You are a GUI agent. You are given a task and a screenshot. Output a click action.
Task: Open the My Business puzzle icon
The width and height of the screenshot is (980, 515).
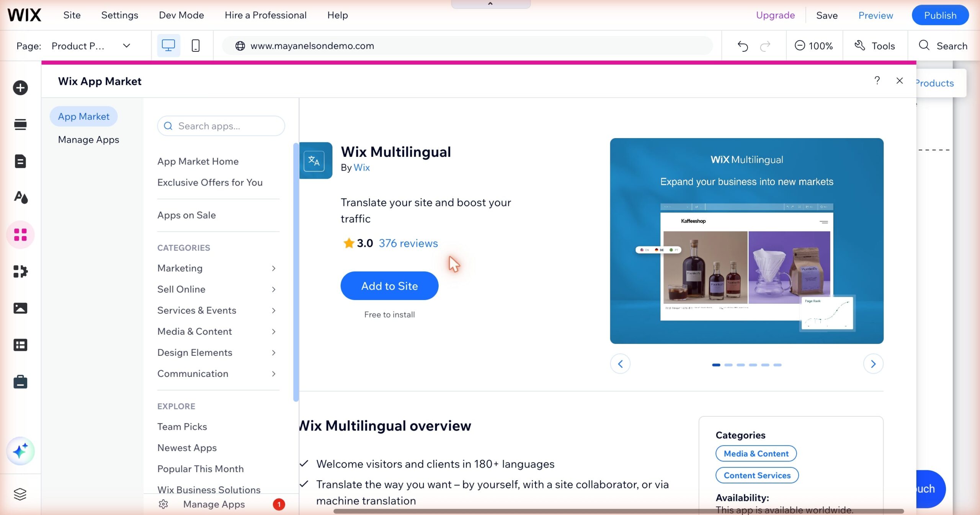click(20, 271)
